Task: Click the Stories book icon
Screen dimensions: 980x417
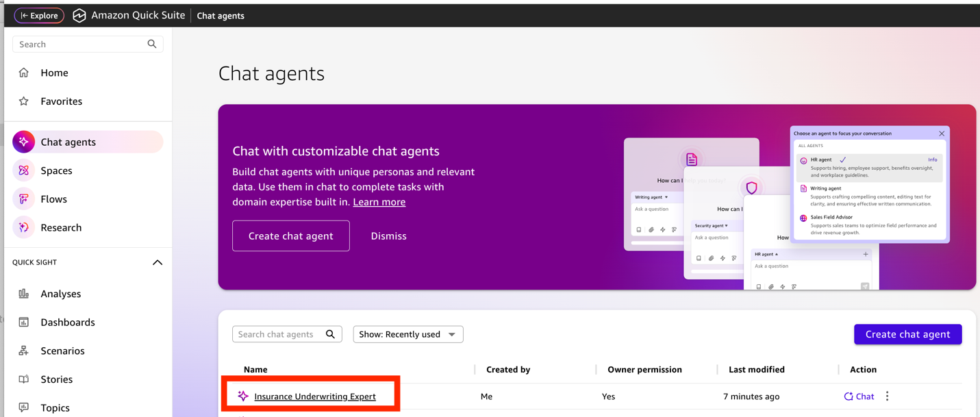Action: pyautogui.click(x=24, y=379)
